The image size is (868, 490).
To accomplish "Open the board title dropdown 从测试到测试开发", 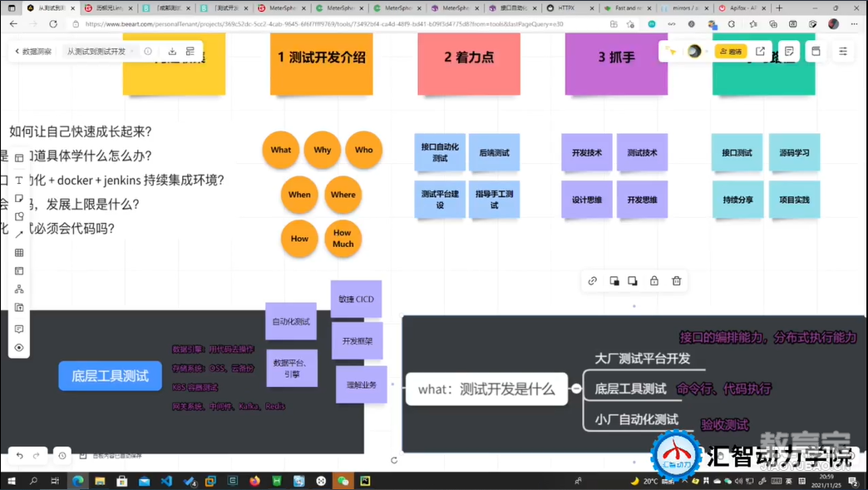I will click(x=101, y=52).
